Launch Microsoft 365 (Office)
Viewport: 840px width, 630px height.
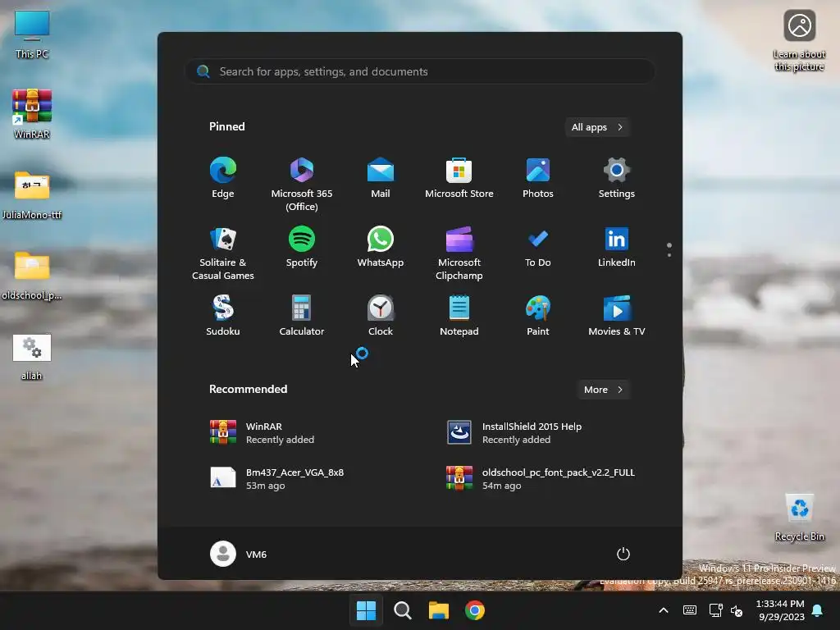tap(302, 185)
